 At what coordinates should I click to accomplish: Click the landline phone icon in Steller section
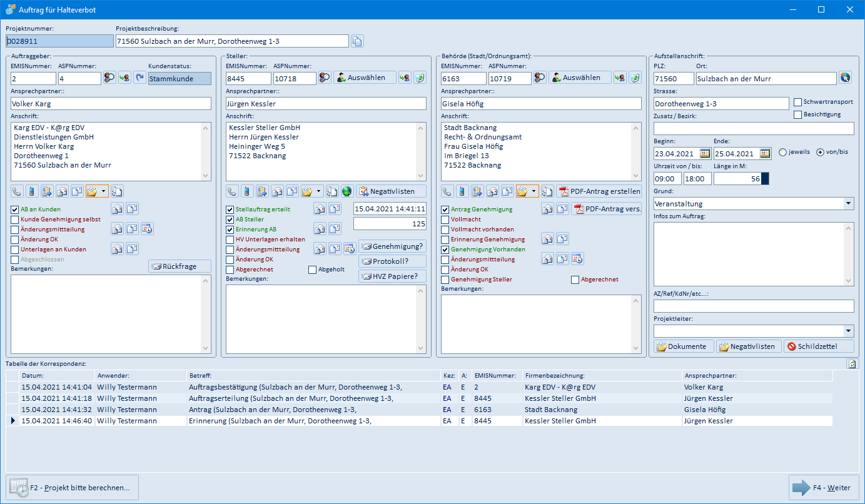pyautogui.click(x=233, y=191)
